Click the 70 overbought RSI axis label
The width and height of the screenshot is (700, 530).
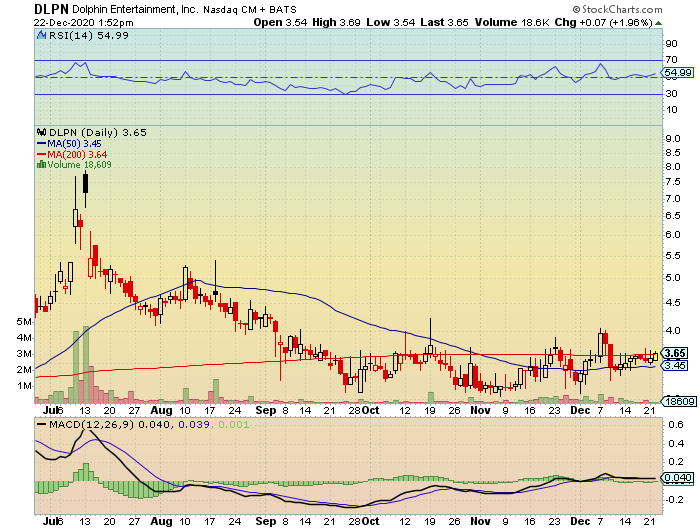[671, 59]
